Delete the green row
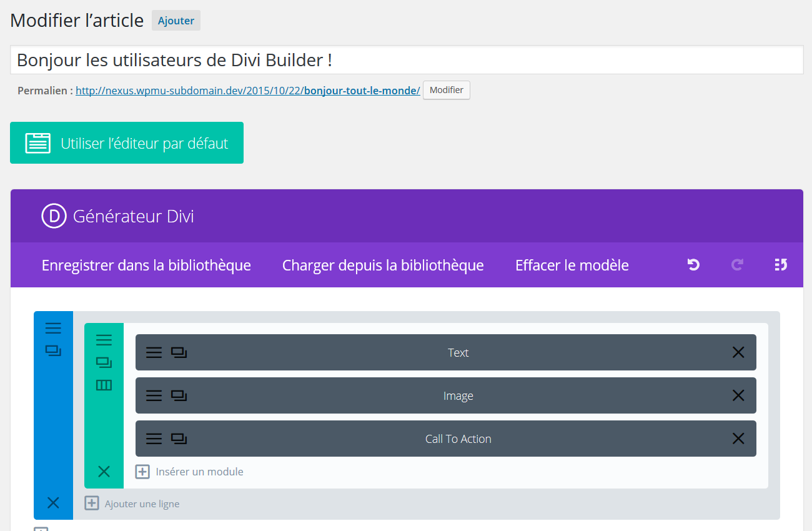 click(x=104, y=472)
